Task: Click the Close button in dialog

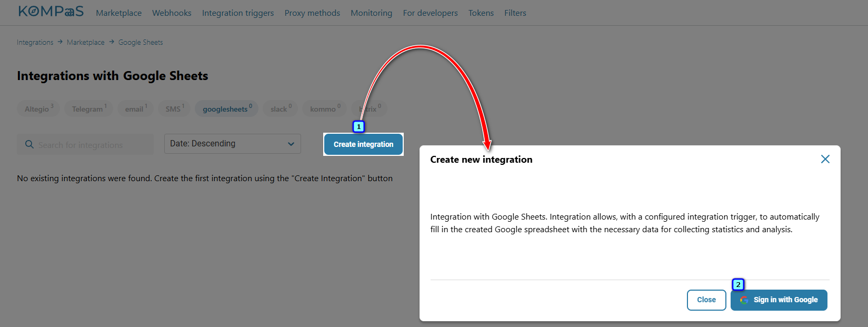Action: coord(706,300)
